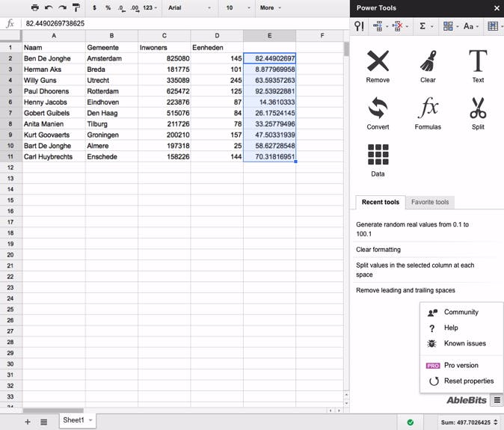Open the Formulas fx tool

[x=428, y=114]
